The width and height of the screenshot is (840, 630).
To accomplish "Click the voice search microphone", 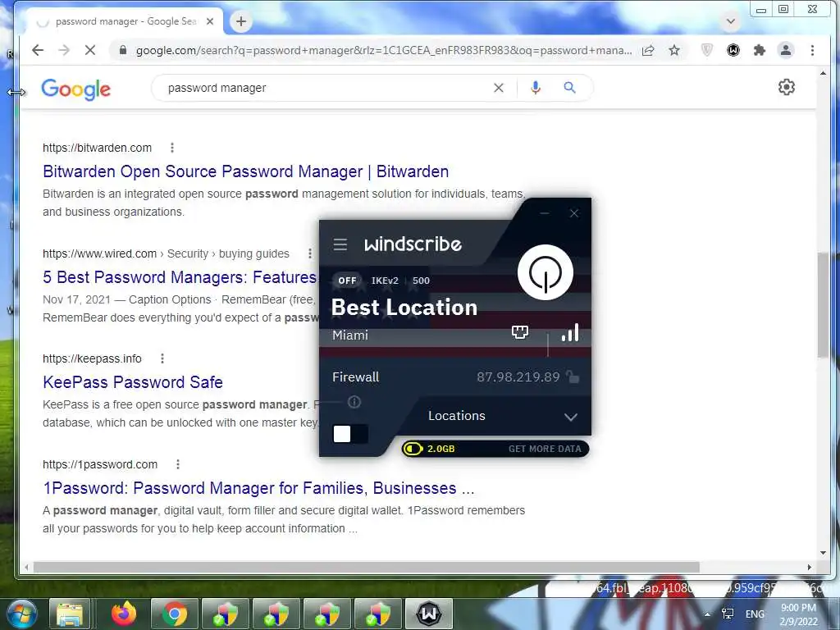I will click(x=535, y=88).
